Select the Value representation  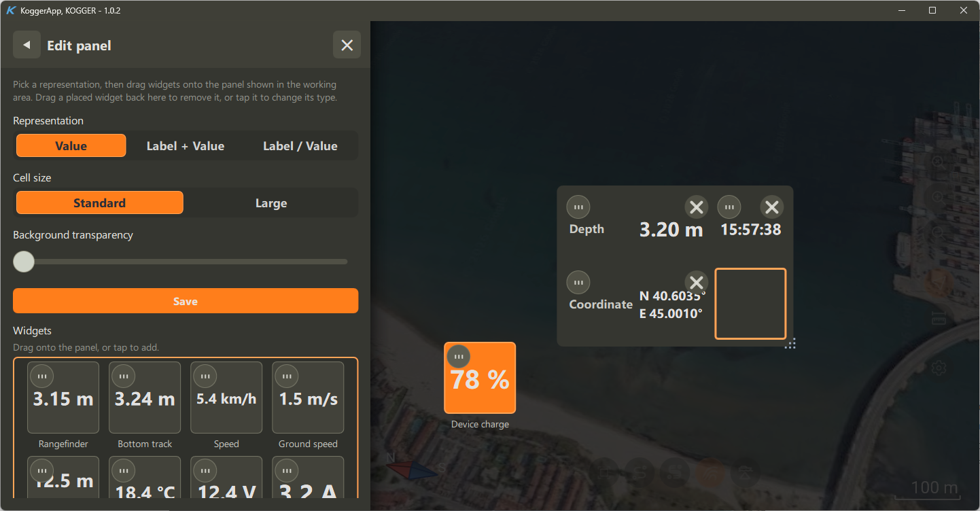pos(71,145)
